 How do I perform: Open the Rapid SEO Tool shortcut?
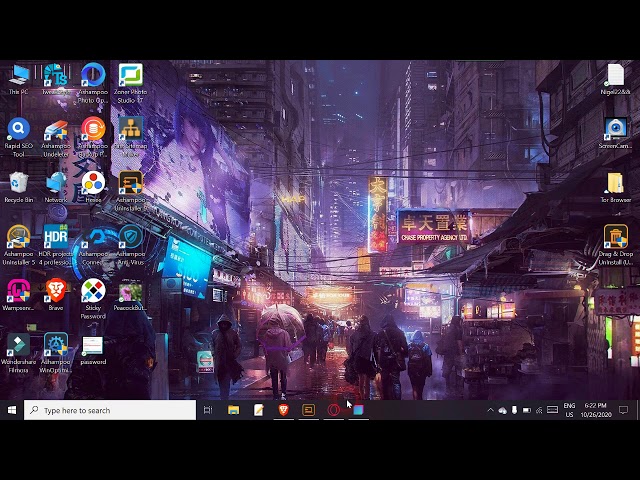click(x=18, y=130)
